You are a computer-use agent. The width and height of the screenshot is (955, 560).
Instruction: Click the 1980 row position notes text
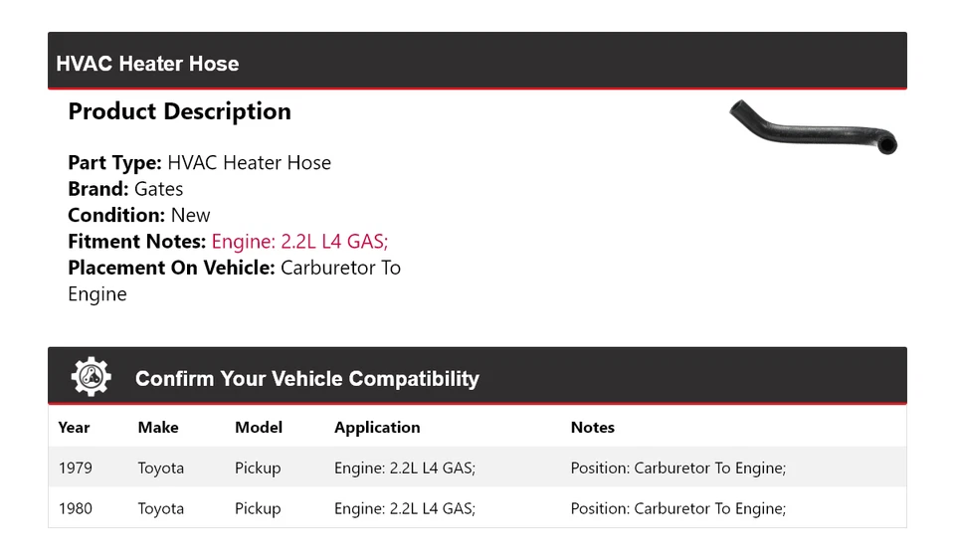click(x=677, y=508)
